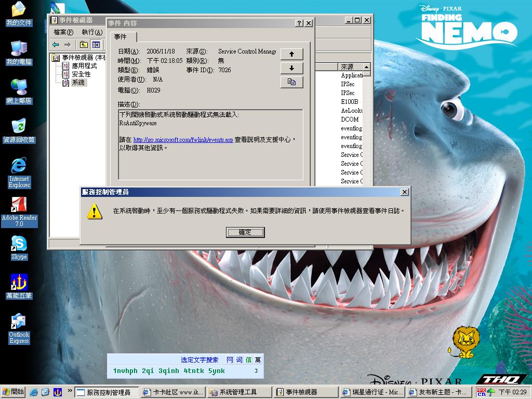This screenshot has width=532, height=399.
Task: Open the 檔案 menu in Event Viewer
Action: pyautogui.click(x=63, y=32)
